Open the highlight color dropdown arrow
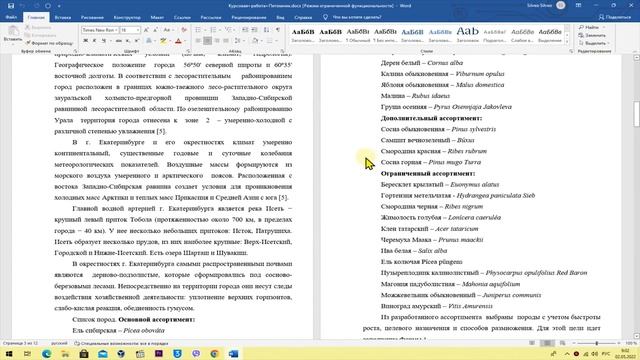 tap(169, 41)
